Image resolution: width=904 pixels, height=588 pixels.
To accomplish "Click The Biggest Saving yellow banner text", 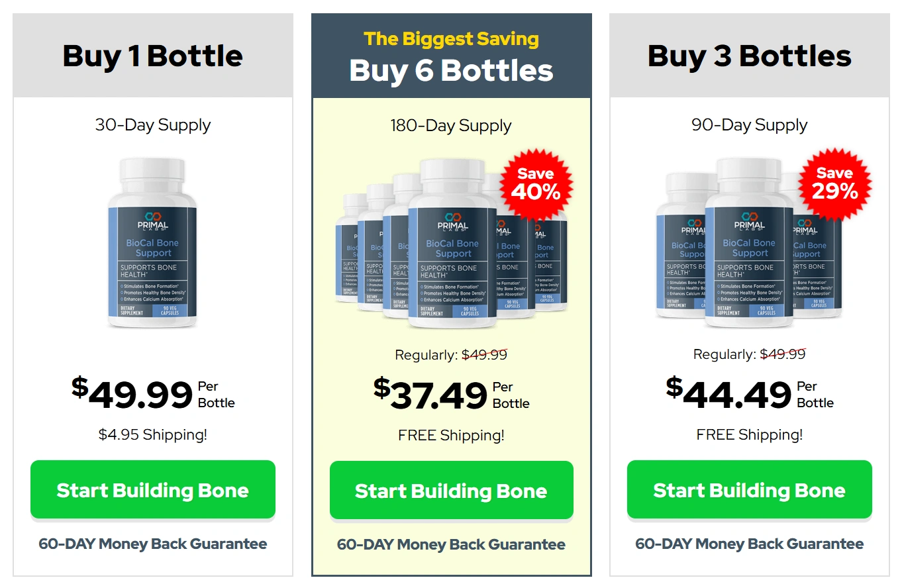I will coord(451,39).
